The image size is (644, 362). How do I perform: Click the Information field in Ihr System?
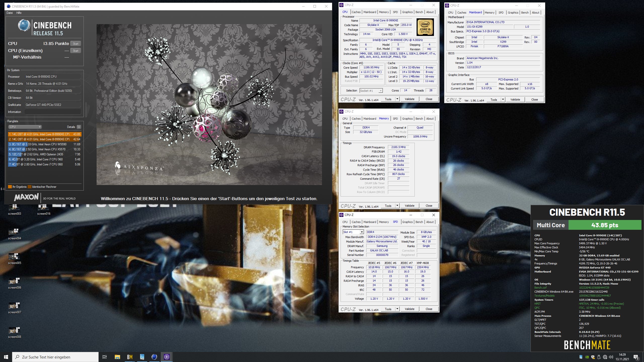point(53,112)
